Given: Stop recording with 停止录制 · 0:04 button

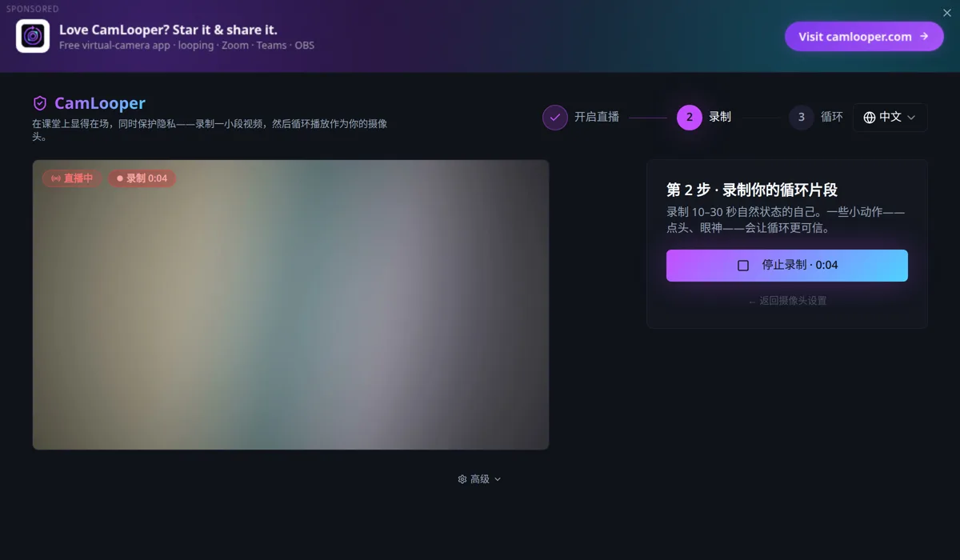Looking at the screenshot, I should coord(787,266).
